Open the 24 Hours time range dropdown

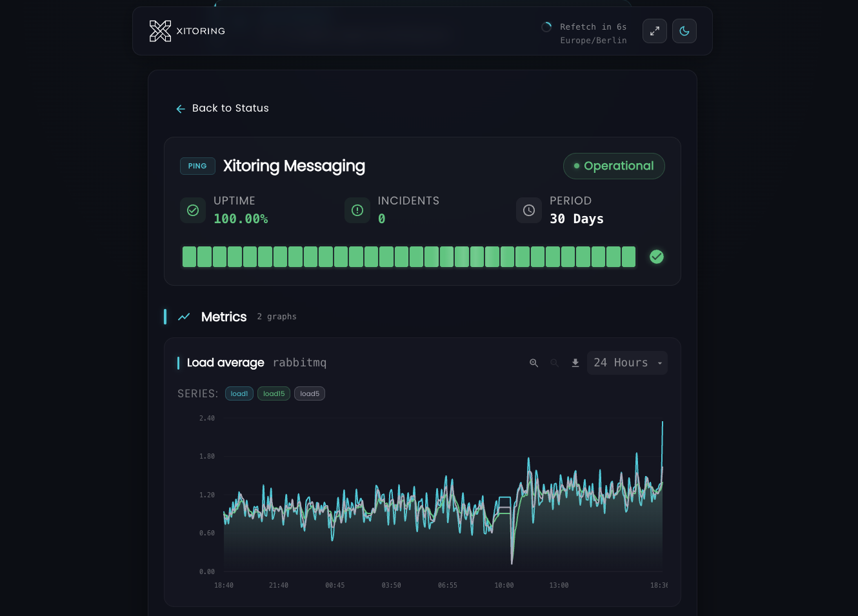pos(627,363)
